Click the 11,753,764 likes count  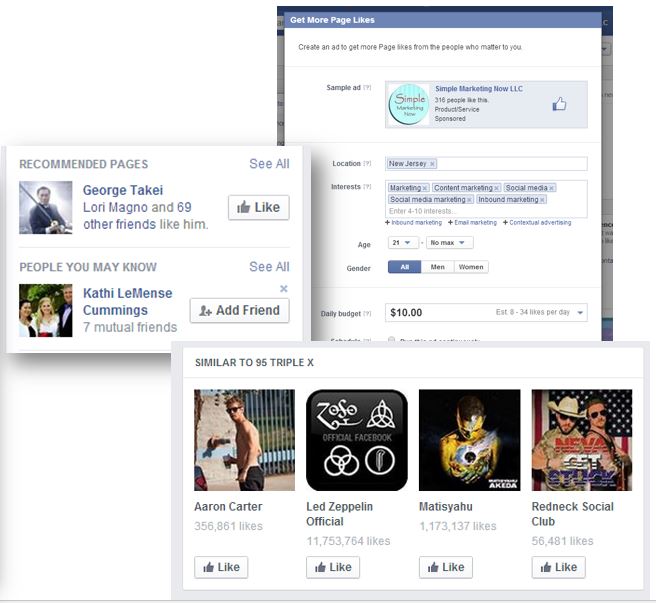pos(348,541)
